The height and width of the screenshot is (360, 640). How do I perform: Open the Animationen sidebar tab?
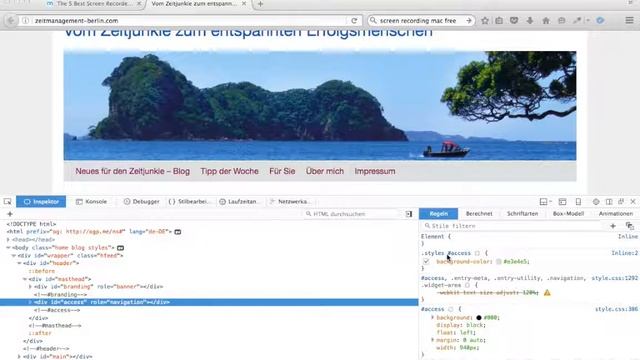click(x=616, y=214)
